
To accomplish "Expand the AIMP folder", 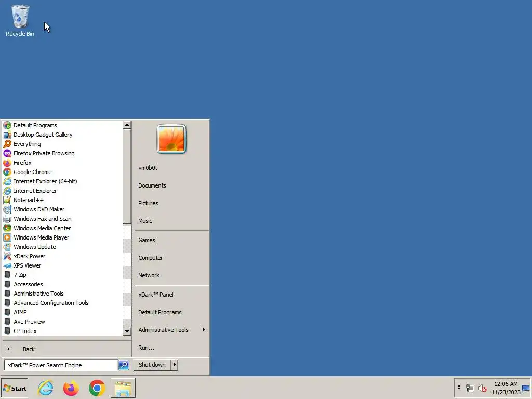I will tap(20, 312).
